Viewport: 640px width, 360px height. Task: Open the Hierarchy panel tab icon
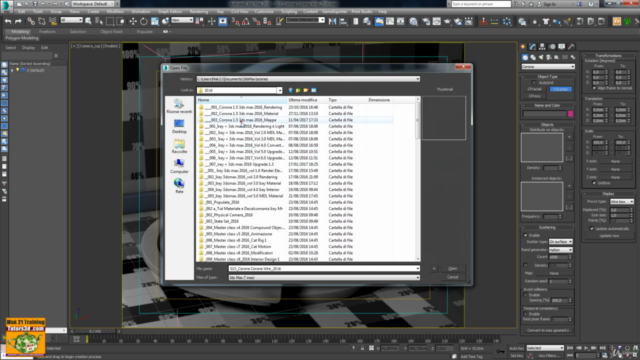tap(542, 47)
